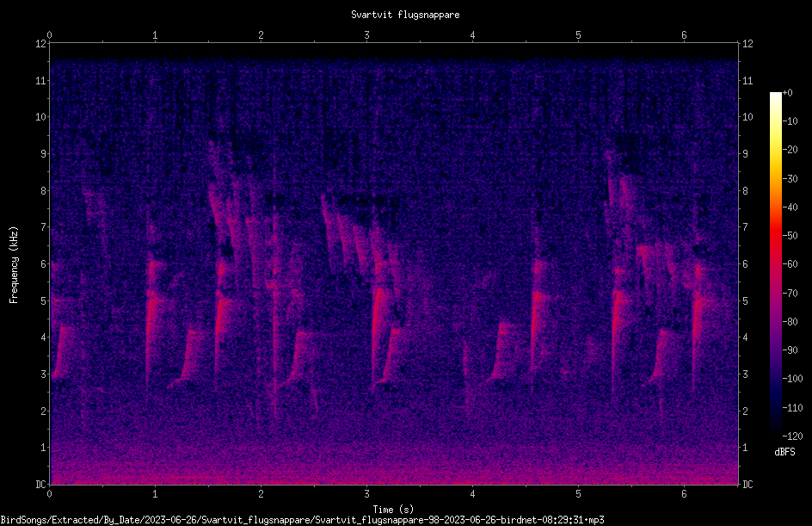Click the top time axis label '1'
This screenshot has width=812, height=526.
[x=155, y=35]
